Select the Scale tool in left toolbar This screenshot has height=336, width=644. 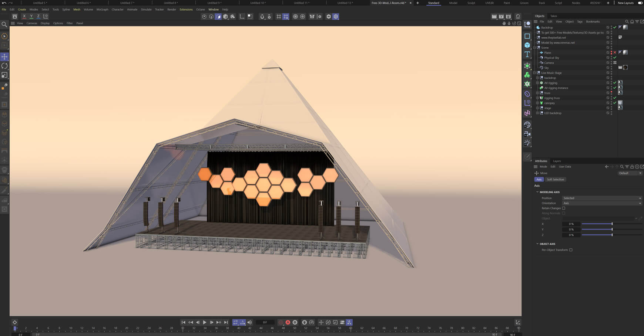(x=4, y=75)
